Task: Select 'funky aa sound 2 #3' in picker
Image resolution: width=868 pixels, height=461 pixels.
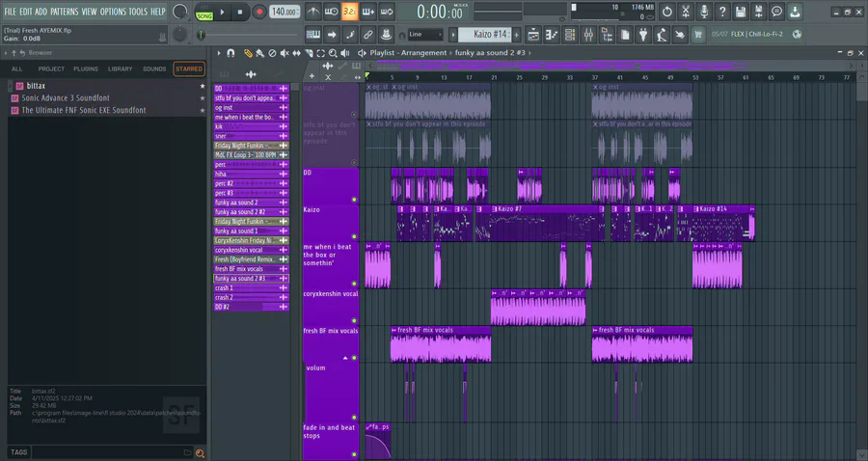Action: 251,279
